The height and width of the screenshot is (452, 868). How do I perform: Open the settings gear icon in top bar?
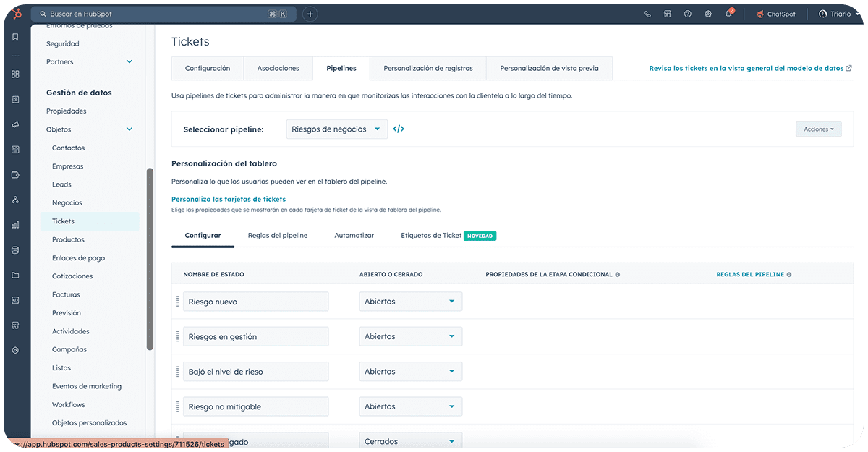point(708,14)
